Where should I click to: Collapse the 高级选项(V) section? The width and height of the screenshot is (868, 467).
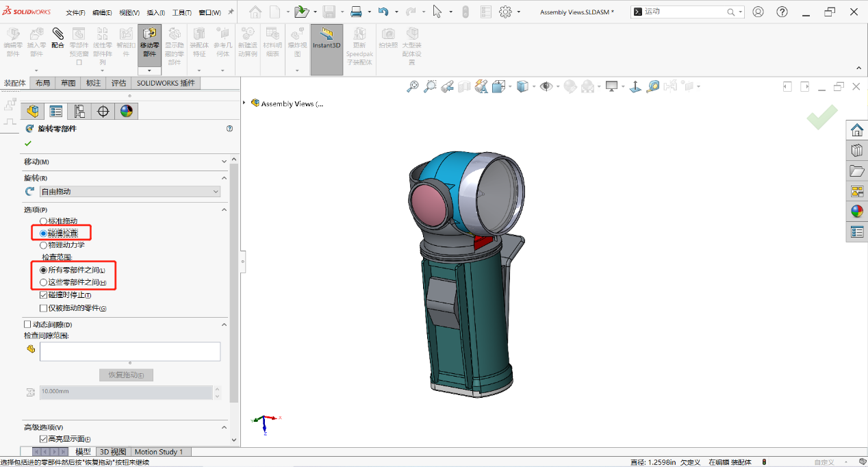point(224,427)
